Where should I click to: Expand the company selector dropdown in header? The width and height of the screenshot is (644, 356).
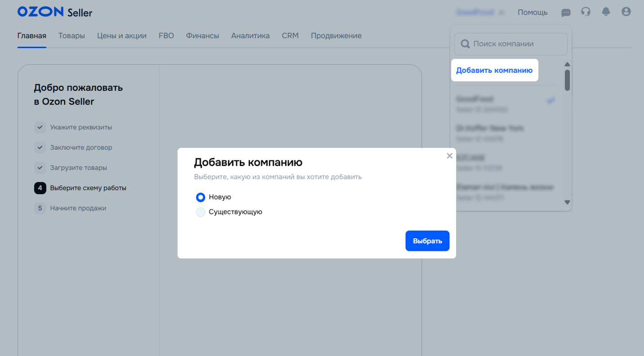[x=480, y=13]
